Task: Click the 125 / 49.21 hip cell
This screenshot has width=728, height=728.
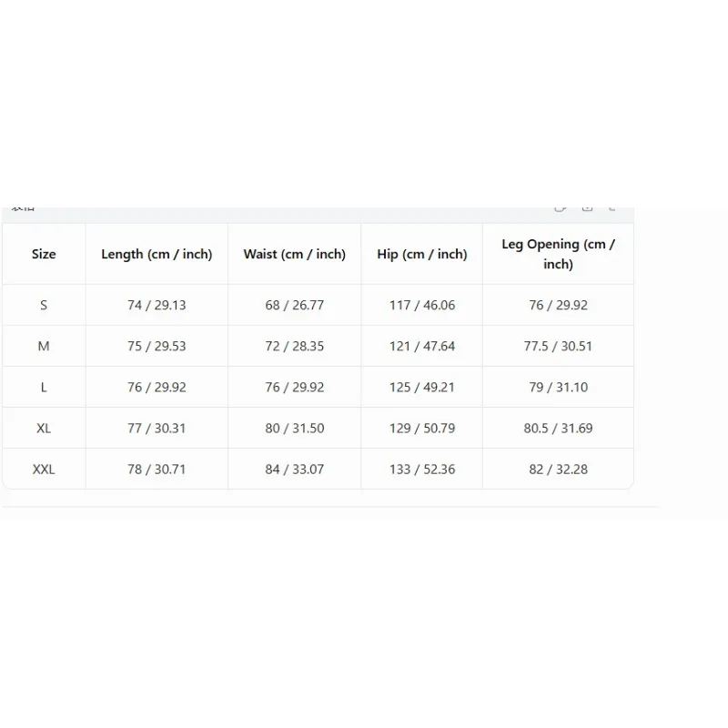Action: [422, 388]
